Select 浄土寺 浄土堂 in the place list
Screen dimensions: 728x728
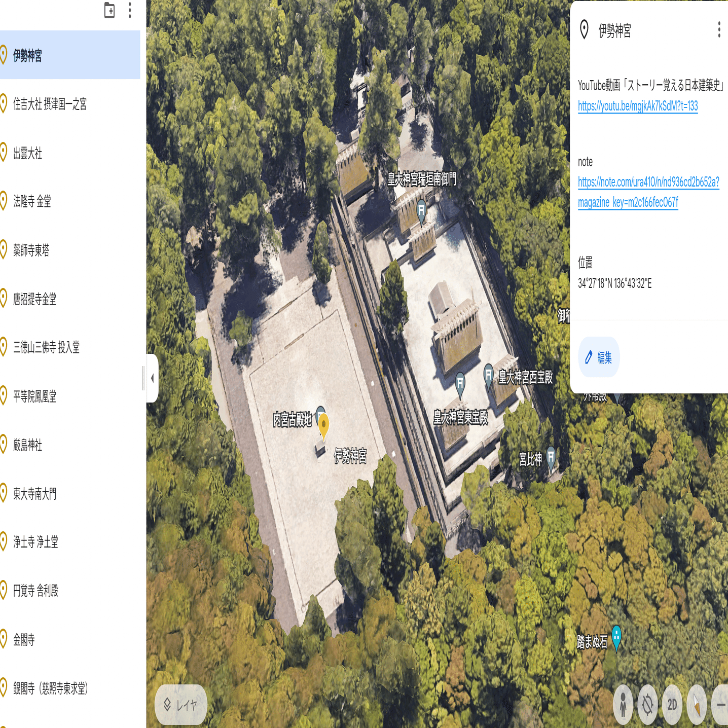point(70,542)
